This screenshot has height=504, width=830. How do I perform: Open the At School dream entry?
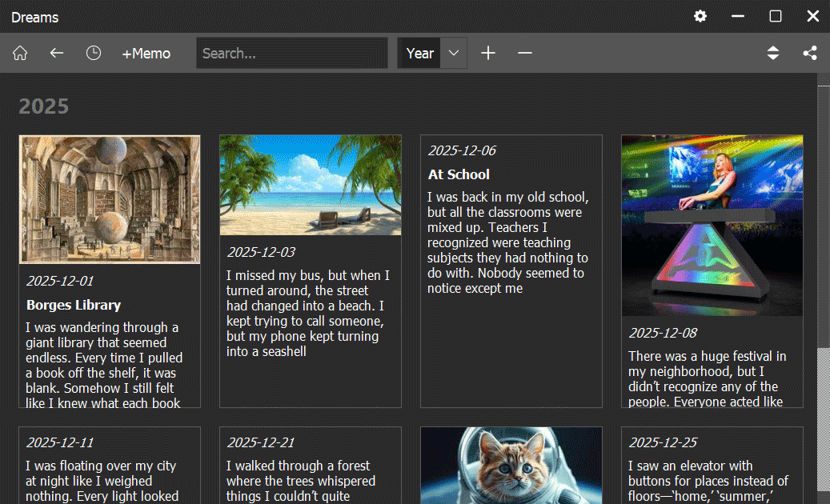[x=511, y=232]
